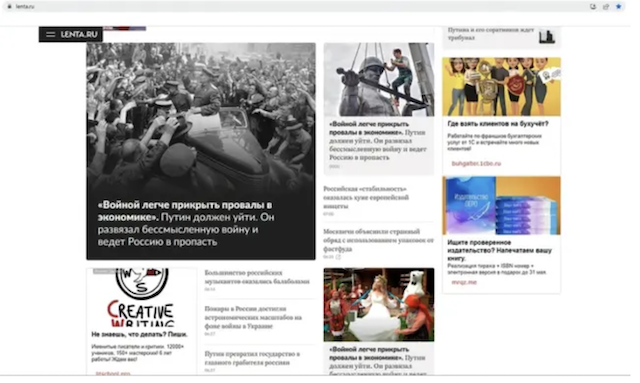Click the cartoon accountants ad image

click(x=501, y=87)
